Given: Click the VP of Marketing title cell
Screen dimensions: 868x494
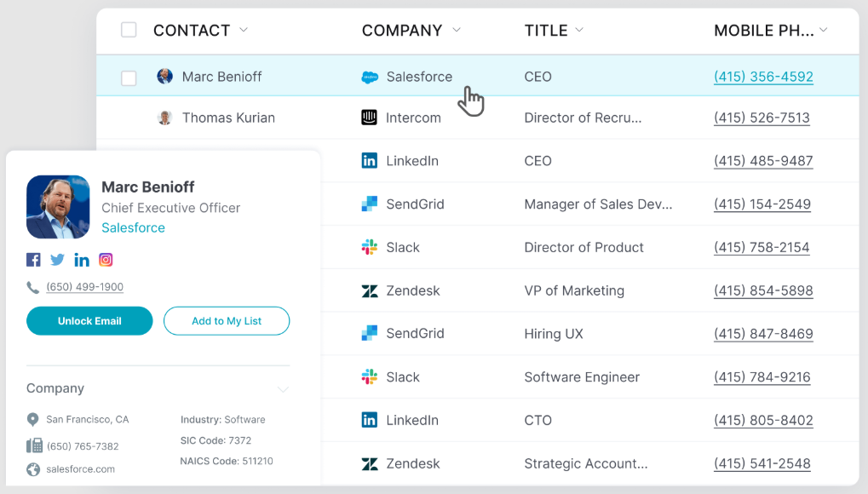Looking at the screenshot, I should tap(574, 290).
